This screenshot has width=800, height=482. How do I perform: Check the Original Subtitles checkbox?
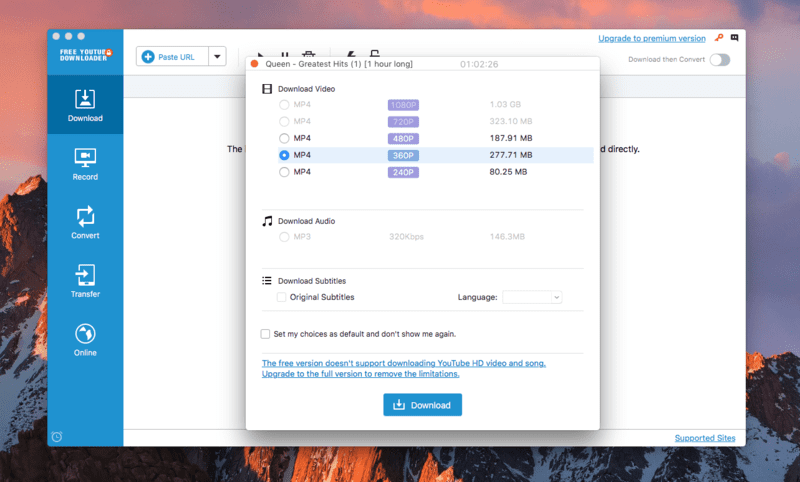pyautogui.click(x=281, y=297)
